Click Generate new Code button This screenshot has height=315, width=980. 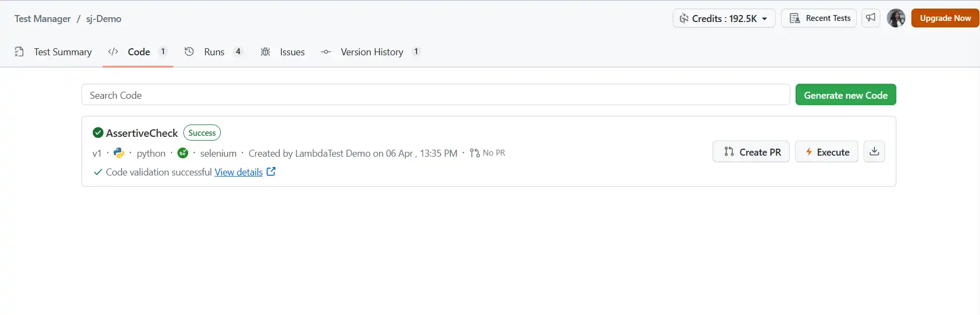(x=845, y=95)
